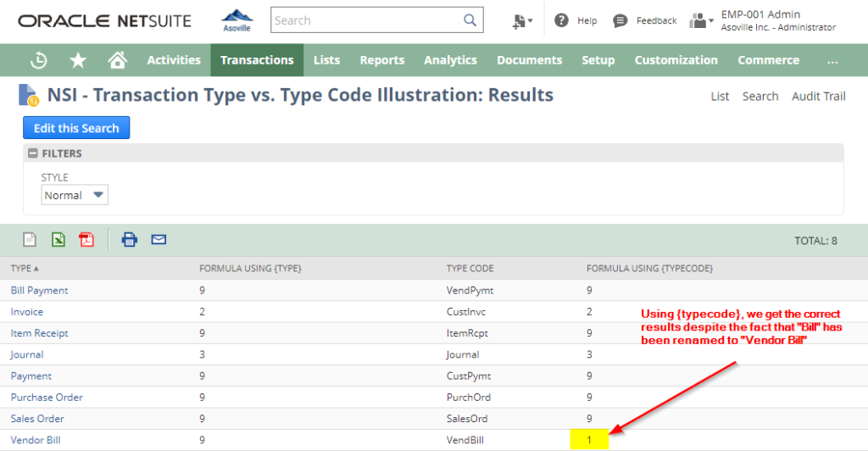Print the search results
Image resolution: width=868 pixels, height=451 pixels.
[x=130, y=240]
